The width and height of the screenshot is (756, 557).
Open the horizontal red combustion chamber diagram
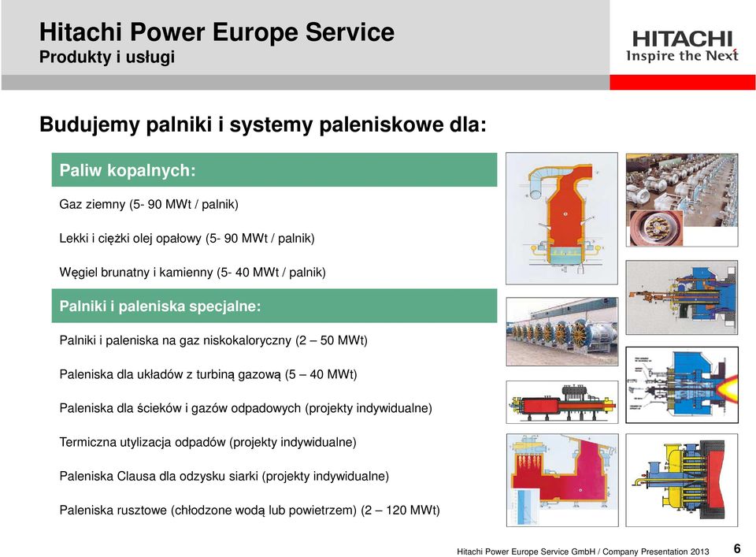click(562, 403)
